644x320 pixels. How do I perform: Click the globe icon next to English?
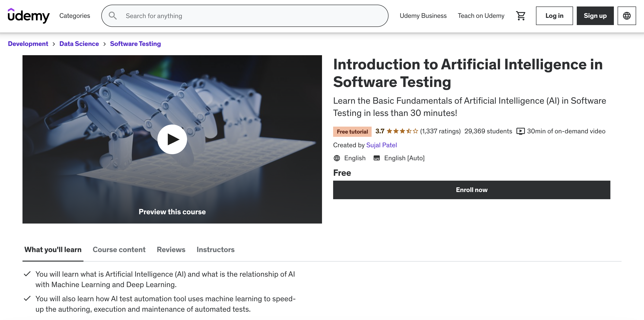tap(337, 158)
